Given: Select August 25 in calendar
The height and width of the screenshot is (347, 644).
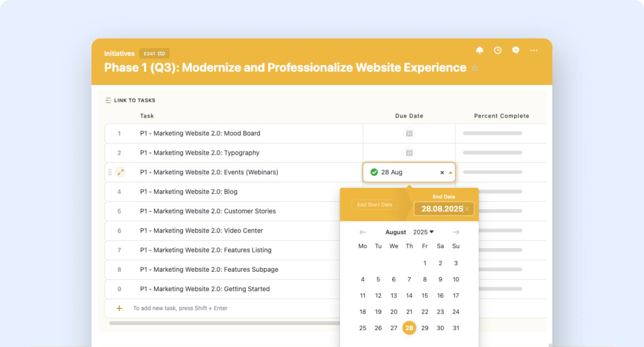Looking at the screenshot, I should point(362,328).
